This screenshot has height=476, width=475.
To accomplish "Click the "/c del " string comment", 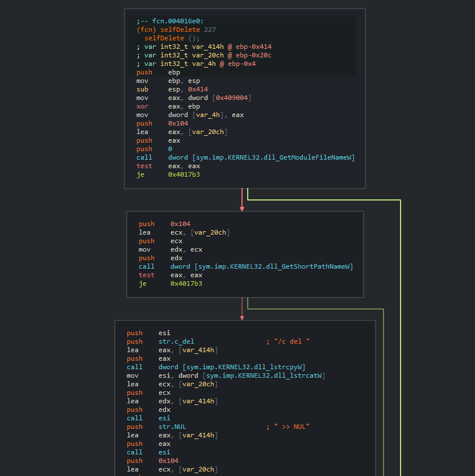I will [291, 341].
